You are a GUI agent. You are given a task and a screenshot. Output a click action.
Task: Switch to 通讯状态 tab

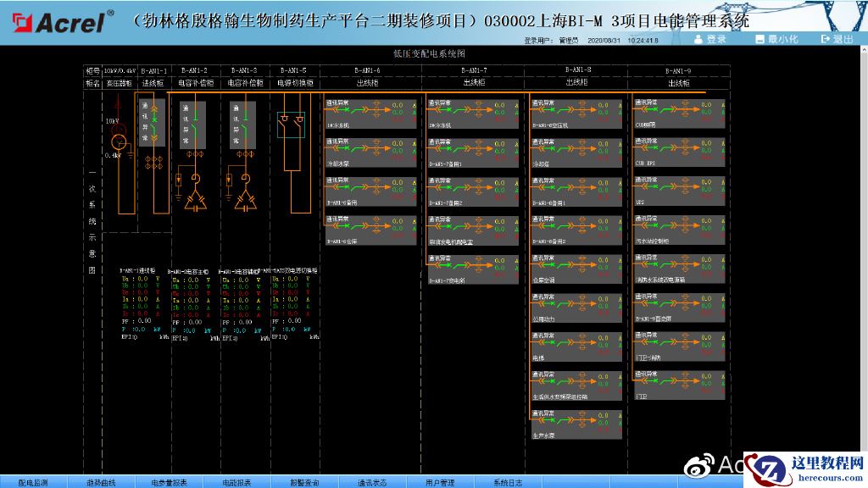coord(372,482)
